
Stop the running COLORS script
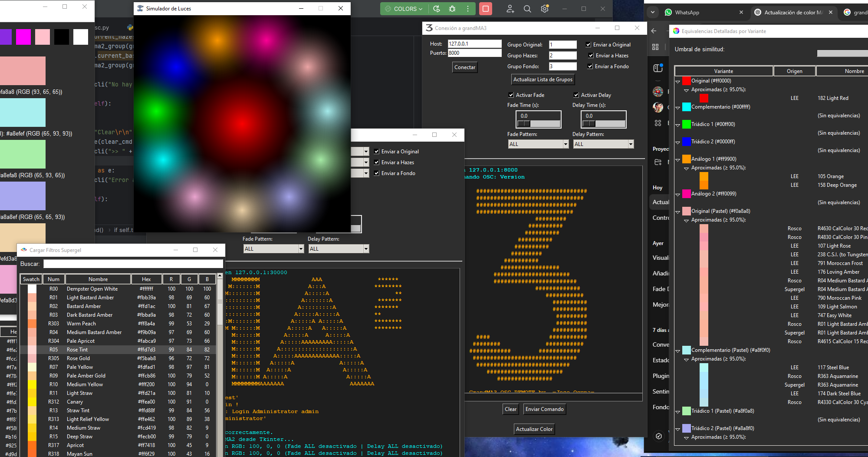[x=485, y=9]
